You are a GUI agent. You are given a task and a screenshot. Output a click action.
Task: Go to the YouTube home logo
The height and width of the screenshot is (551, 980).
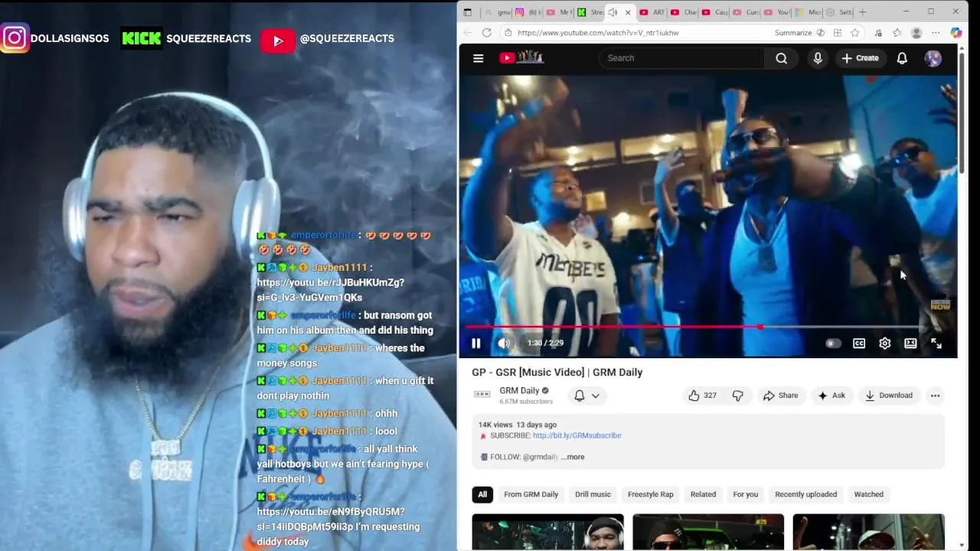click(x=521, y=57)
